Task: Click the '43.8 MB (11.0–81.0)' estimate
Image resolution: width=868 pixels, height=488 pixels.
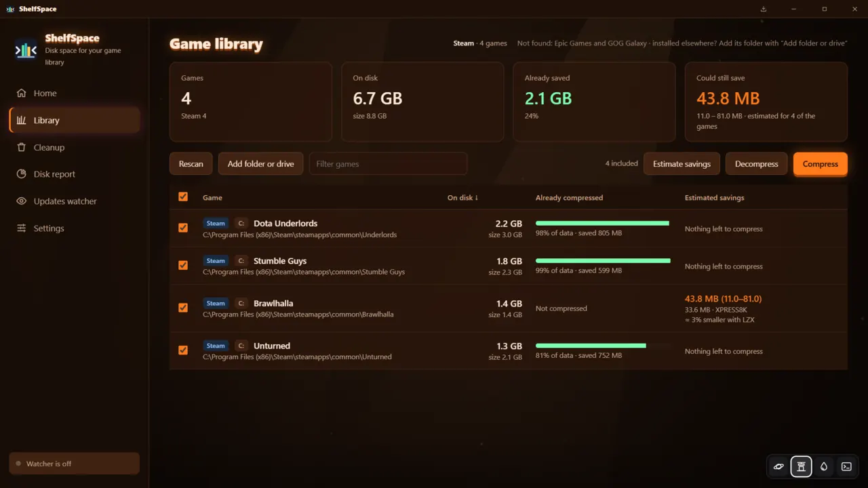Action: point(724,299)
